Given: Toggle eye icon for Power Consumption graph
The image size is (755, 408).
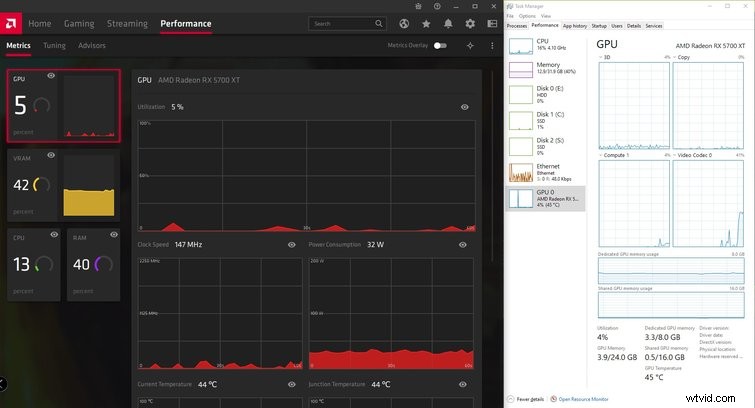Looking at the screenshot, I should tap(463, 245).
